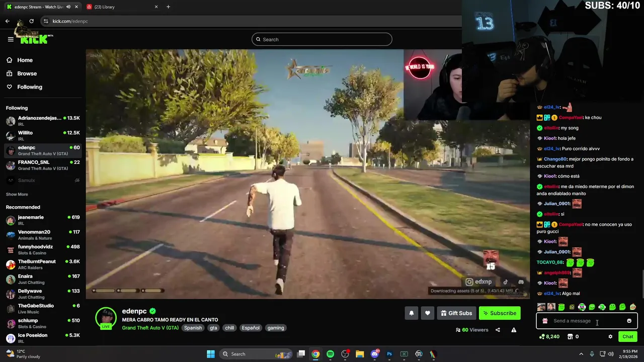Click the Kick logo
Image resolution: width=644 pixels, height=362 pixels.
(34, 38)
